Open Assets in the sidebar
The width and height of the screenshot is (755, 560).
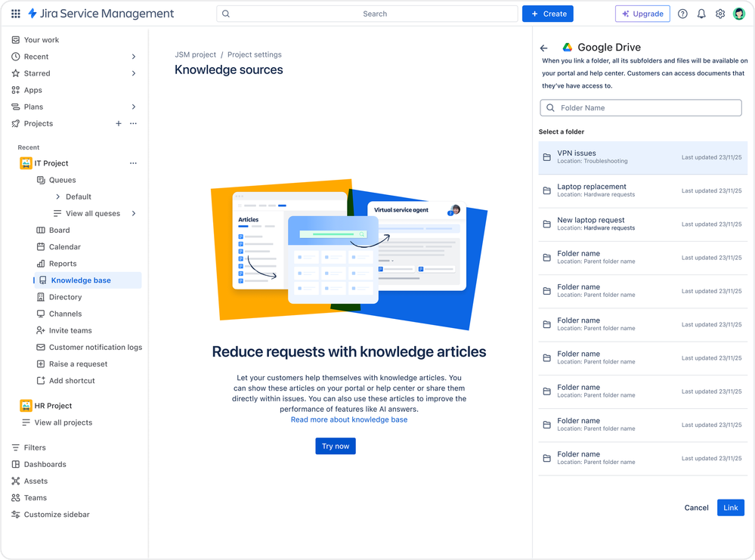(30, 481)
